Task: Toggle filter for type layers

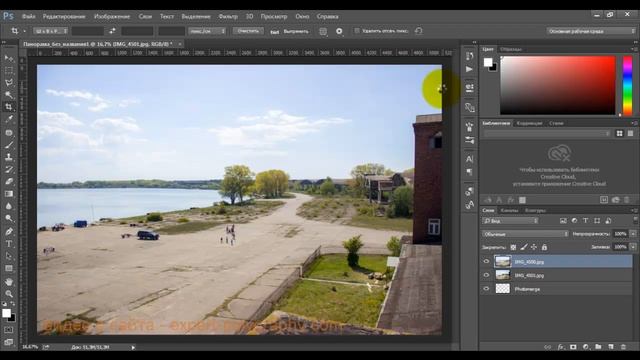Action: [585, 220]
